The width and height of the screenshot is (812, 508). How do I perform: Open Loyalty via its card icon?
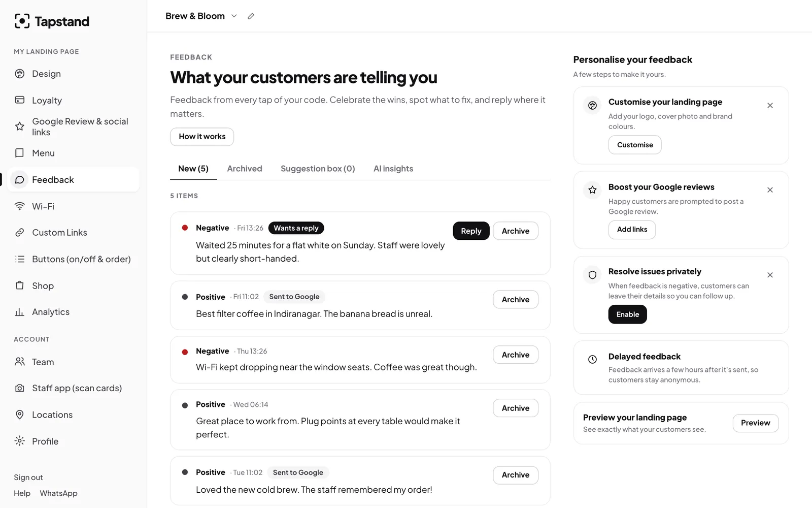pos(20,100)
